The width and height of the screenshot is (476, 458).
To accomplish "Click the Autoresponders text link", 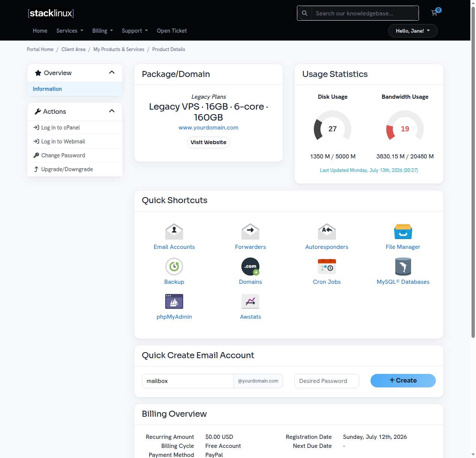I will click(327, 247).
